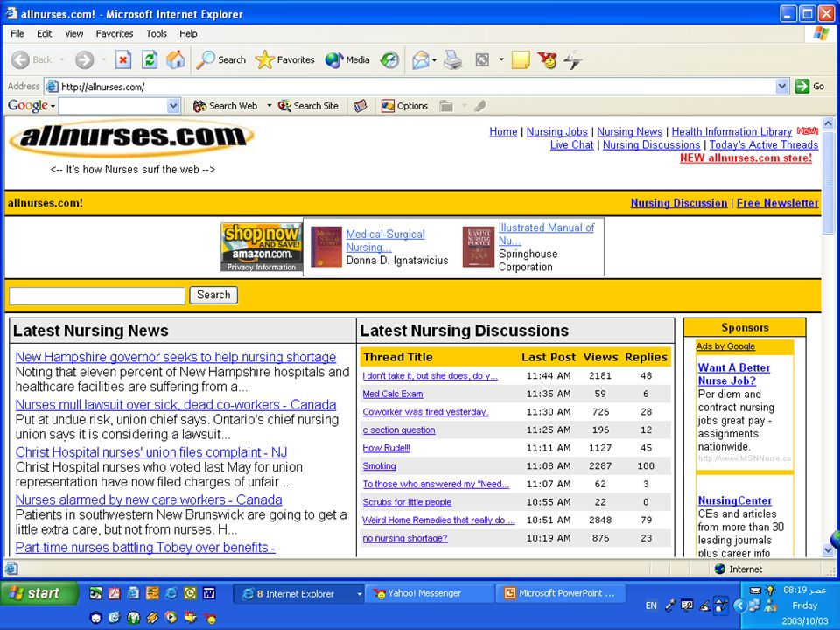
Task: Open Today's Active Threads link
Action: [763, 145]
